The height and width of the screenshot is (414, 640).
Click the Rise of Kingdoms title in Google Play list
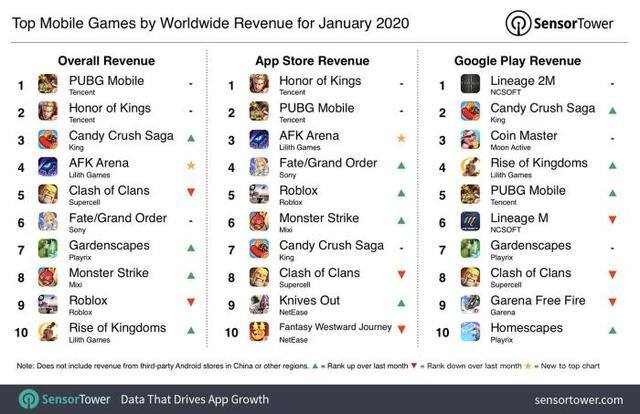pos(539,163)
